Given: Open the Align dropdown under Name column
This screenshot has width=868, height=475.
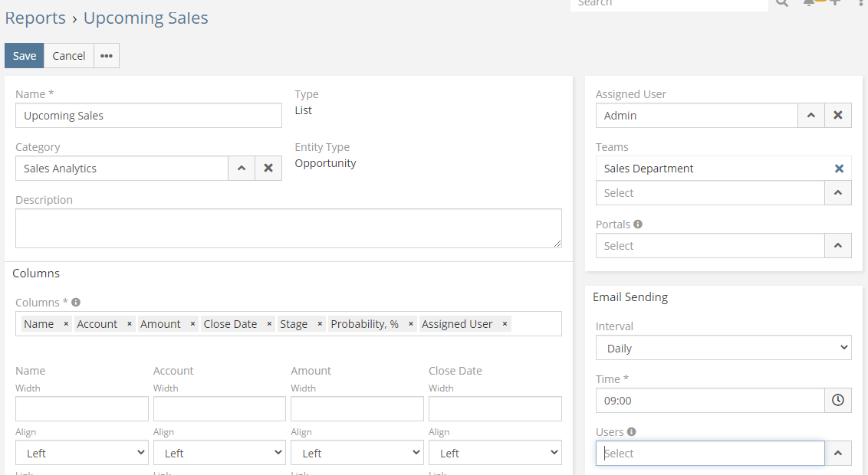Looking at the screenshot, I should tap(81, 453).
